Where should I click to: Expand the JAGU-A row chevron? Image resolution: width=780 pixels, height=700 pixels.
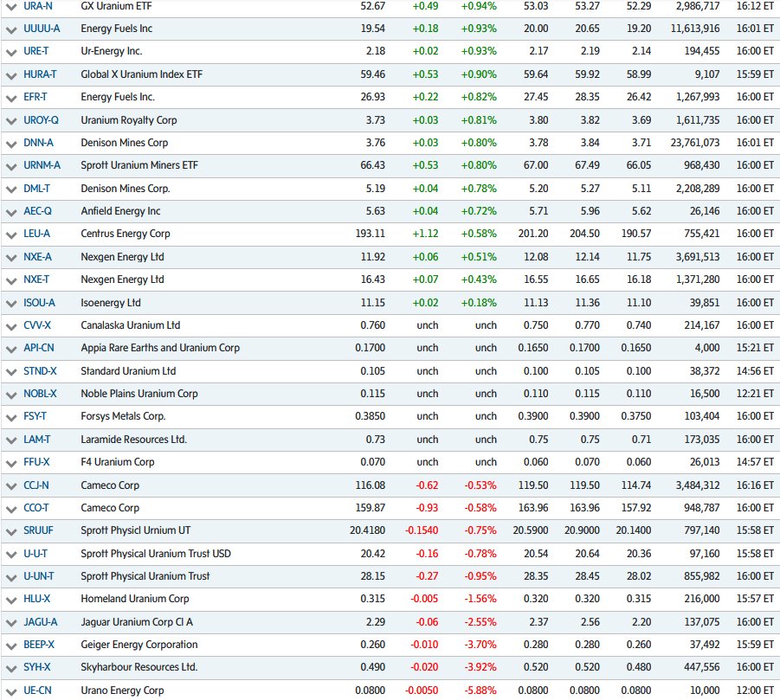point(11,624)
